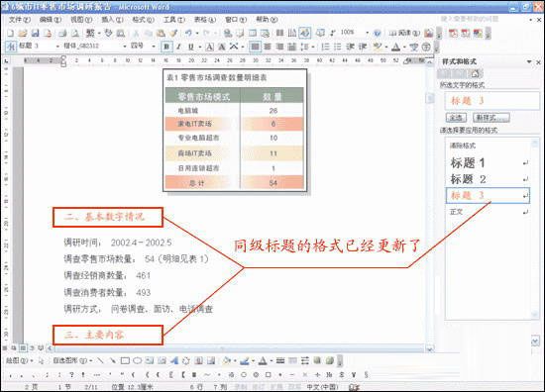Open the font size dropdown showing 四号
The height and width of the screenshot is (392, 545).
[x=154, y=47]
